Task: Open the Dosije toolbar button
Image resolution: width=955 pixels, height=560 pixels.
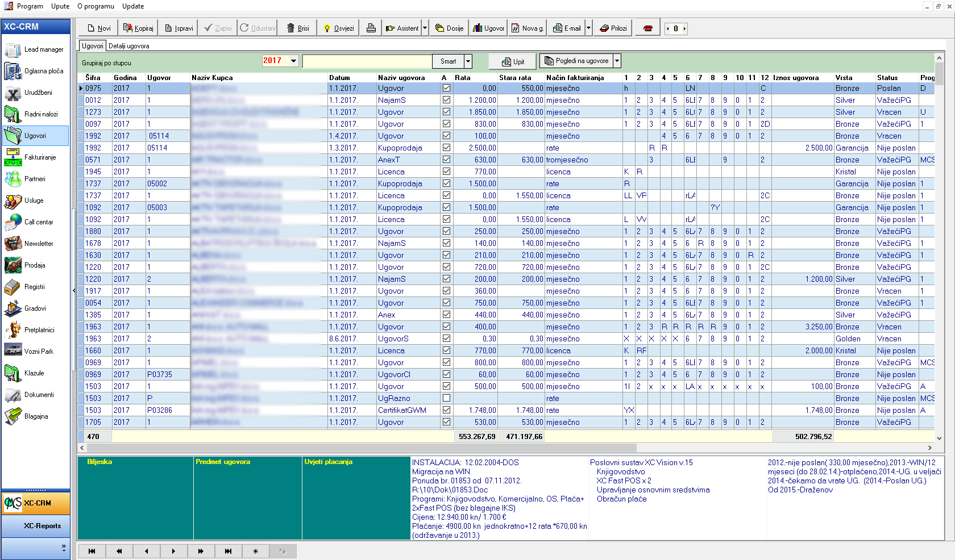Action: (449, 28)
